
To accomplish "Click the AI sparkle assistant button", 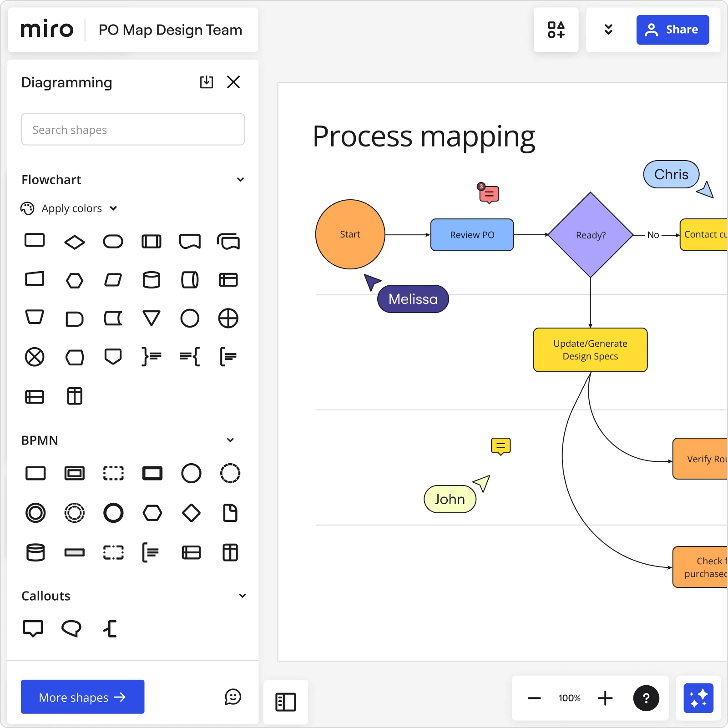I will point(698,698).
